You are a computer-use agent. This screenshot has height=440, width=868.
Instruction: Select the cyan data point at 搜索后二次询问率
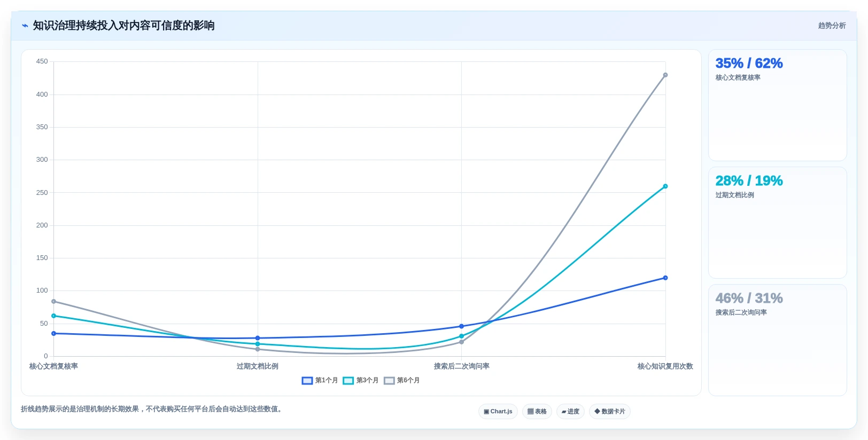461,336
